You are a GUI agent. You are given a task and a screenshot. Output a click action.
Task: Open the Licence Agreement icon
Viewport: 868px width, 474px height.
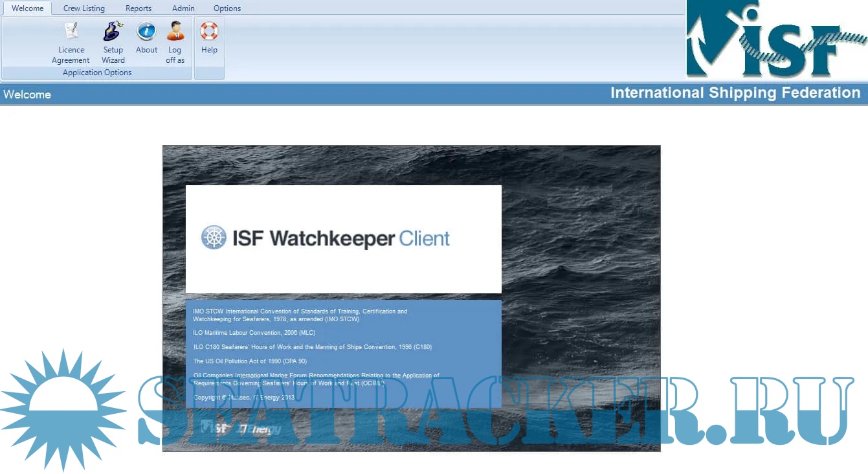(x=71, y=32)
